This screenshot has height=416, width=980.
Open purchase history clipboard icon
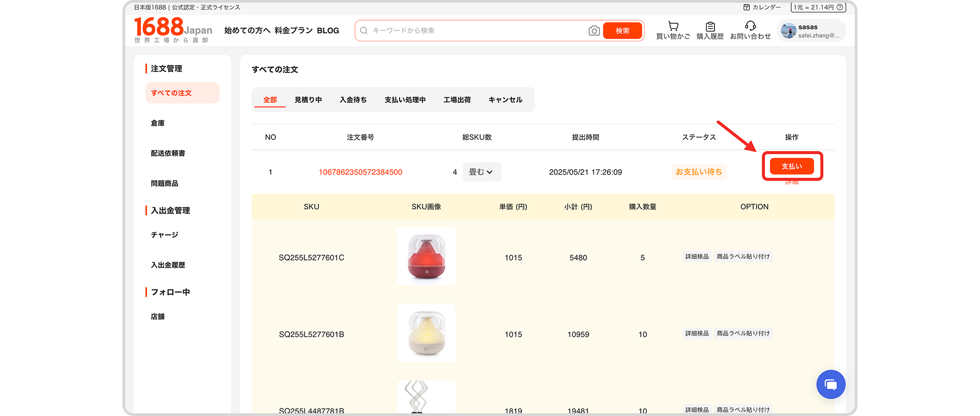710,26
